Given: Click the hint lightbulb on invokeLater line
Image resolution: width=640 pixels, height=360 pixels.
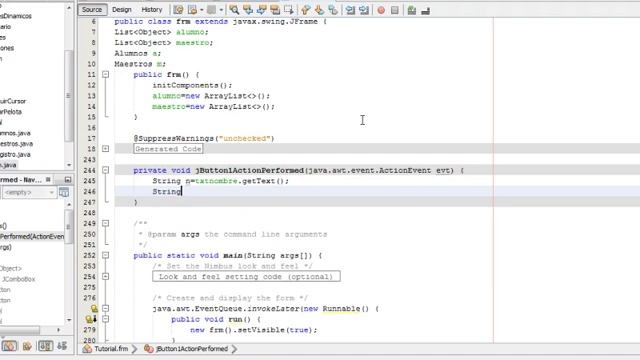Looking at the screenshot, I should [94, 309].
